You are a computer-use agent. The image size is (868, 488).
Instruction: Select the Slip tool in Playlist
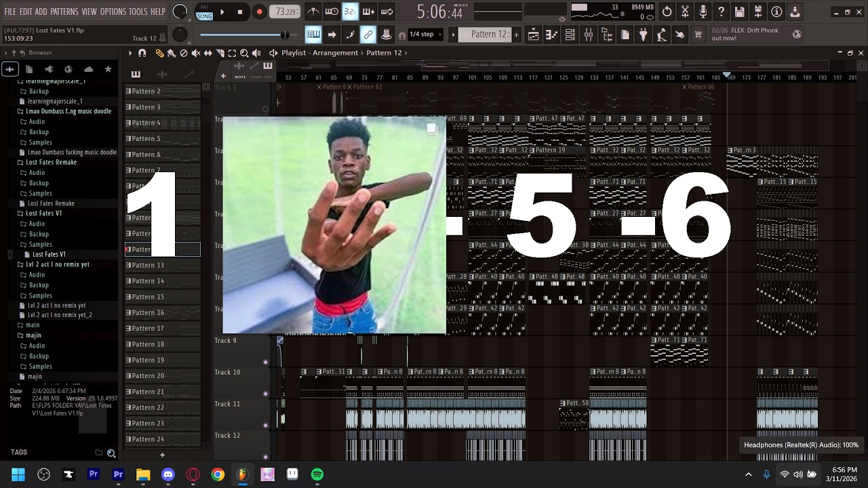pyautogui.click(x=208, y=53)
